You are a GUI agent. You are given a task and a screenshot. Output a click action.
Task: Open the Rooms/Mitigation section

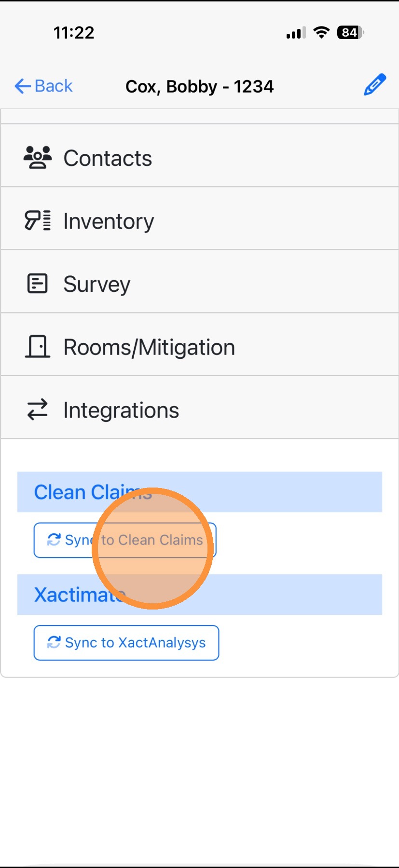coord(200,347)
